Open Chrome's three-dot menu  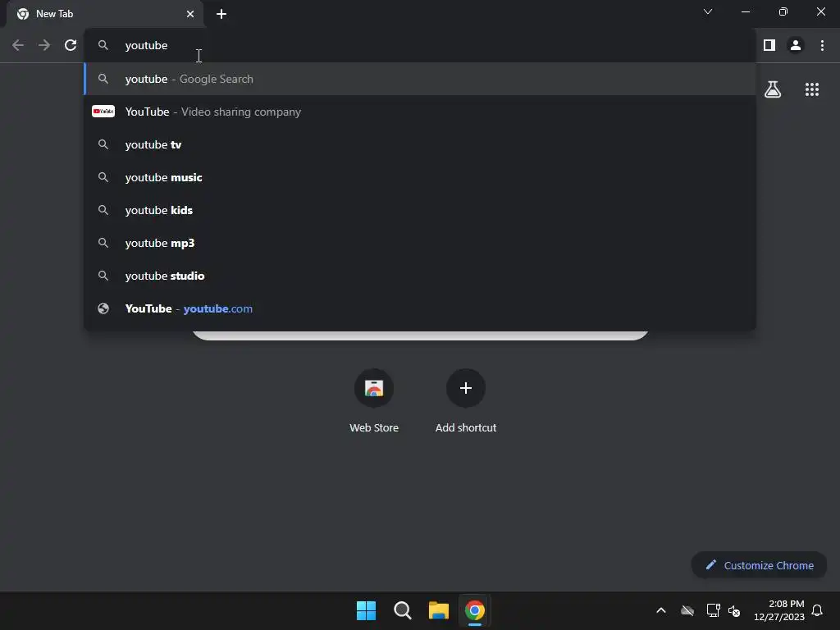(822, 46)
